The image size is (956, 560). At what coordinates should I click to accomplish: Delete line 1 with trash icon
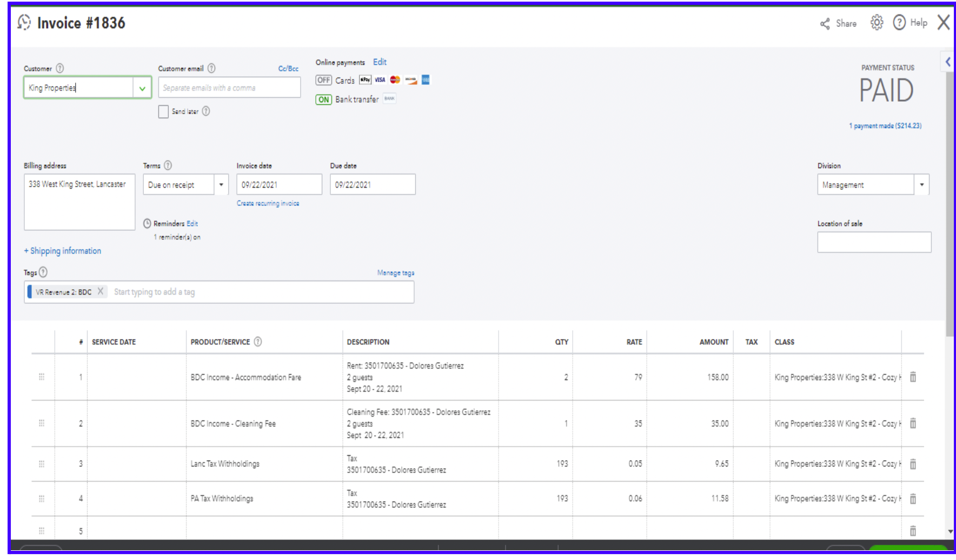point(913,377)
